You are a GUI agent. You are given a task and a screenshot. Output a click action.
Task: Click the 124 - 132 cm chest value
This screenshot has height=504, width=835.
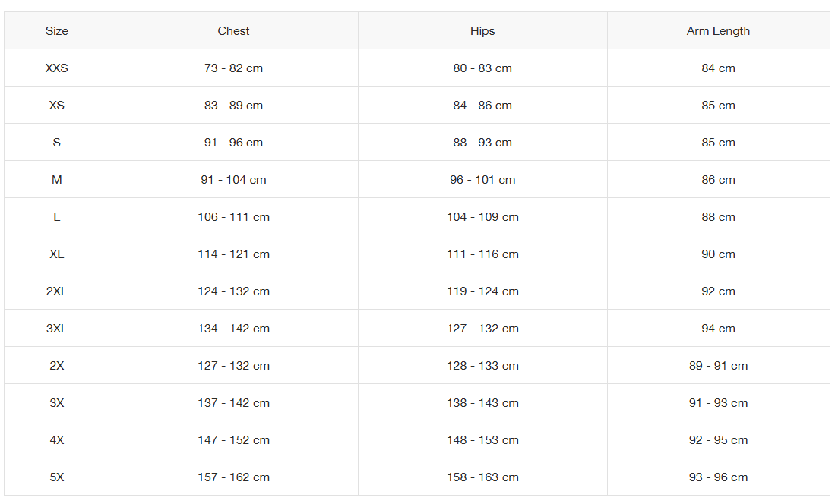point(233,291)
